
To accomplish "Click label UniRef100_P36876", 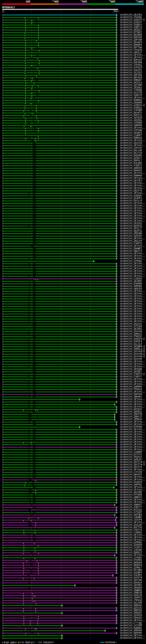I will pos(131,244).
